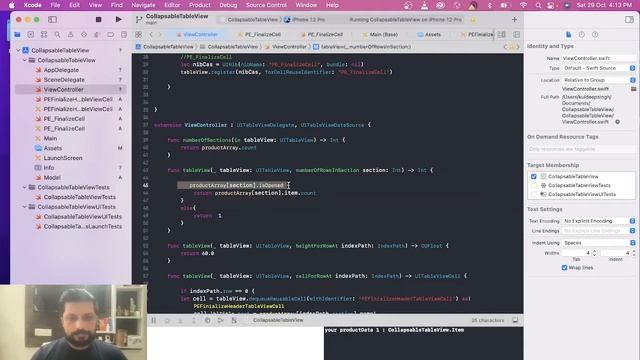Open AppDelegate in the project navigator
This screenshot has width=640, height=360.
tap(61, 70)
